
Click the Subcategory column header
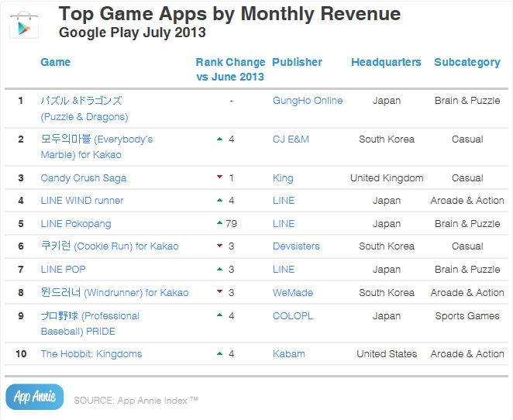pos(467,62)
